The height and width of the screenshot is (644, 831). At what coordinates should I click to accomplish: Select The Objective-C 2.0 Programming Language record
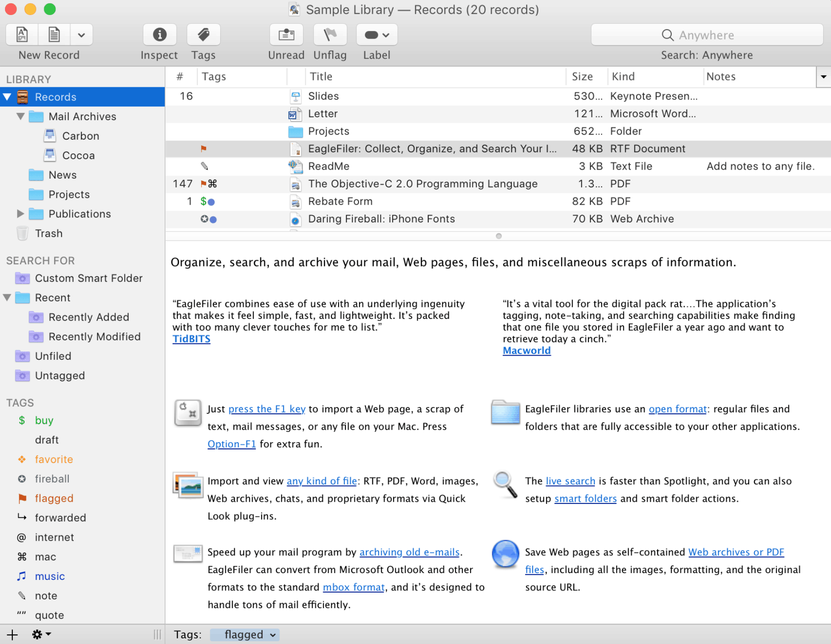pyautogui.click(x=498, y=184)
